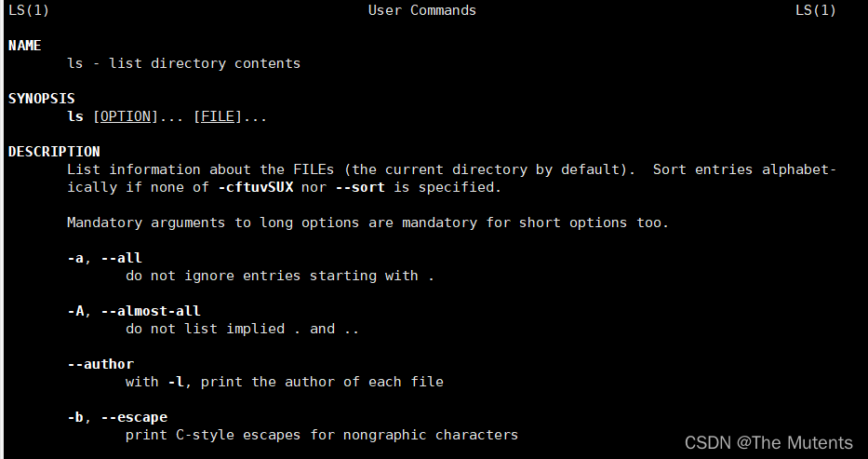
Task: Click the underlined OPTION argument
Action: (x=125, y=116)
